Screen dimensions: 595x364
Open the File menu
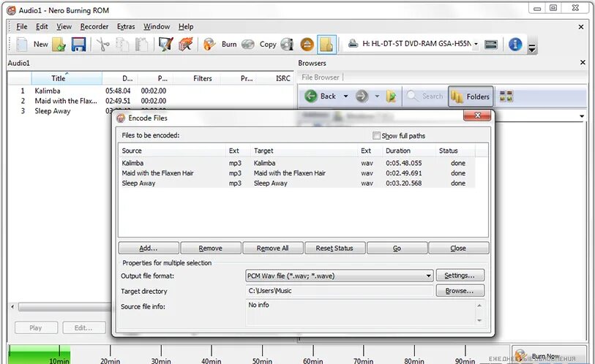22,26
